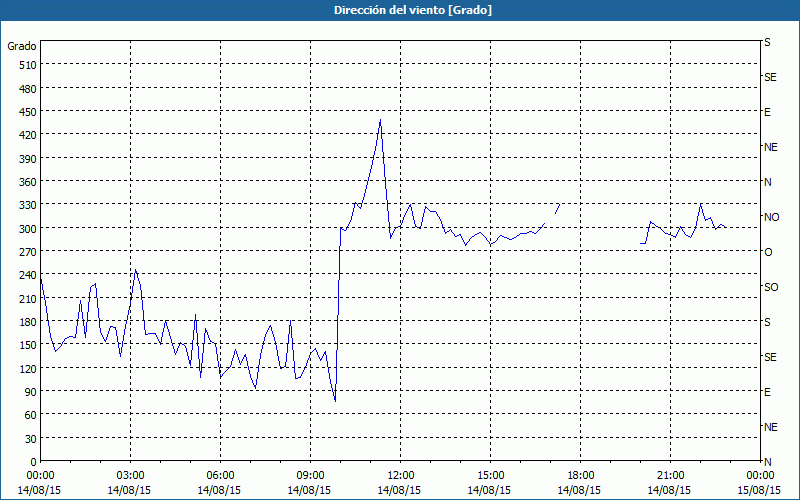Click the 09:00 time axis label

[310, 476]
